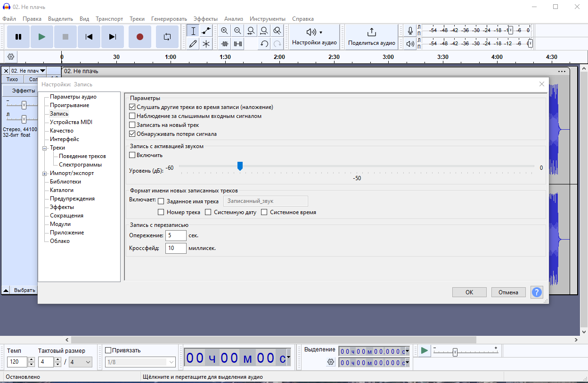Click the Отмена button

[508, 292]
